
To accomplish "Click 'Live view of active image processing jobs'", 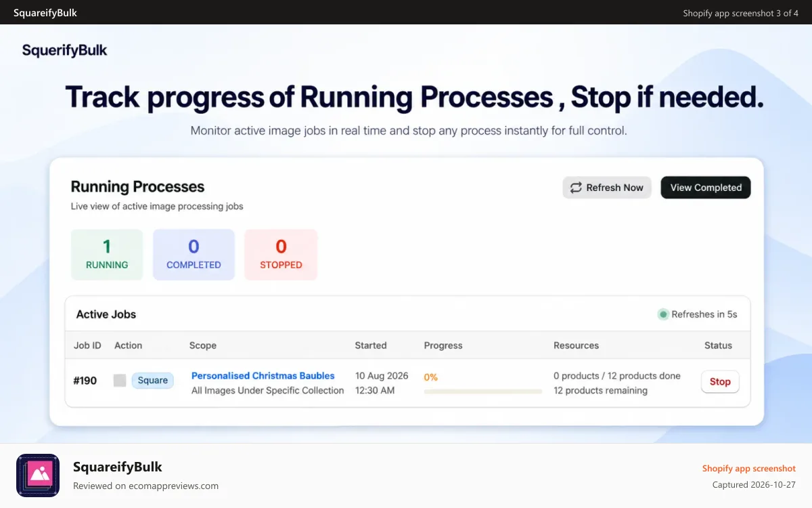I will pos(157,206).
